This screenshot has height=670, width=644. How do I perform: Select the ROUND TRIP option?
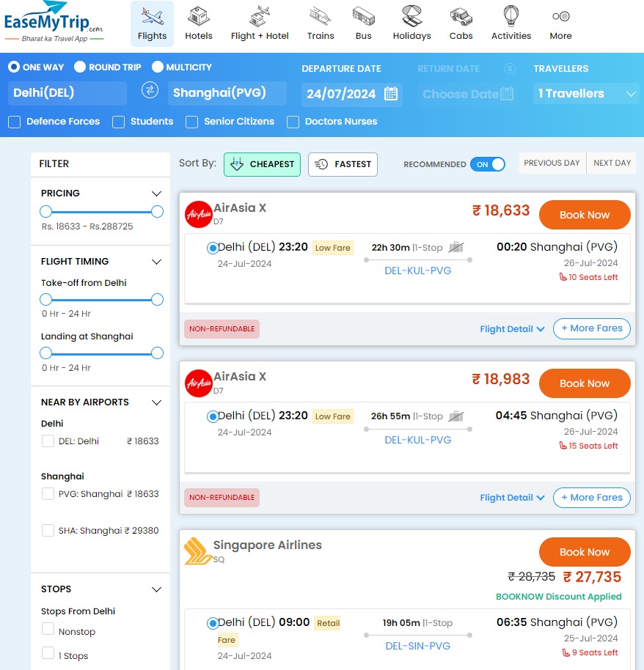(x=80, y=67)
